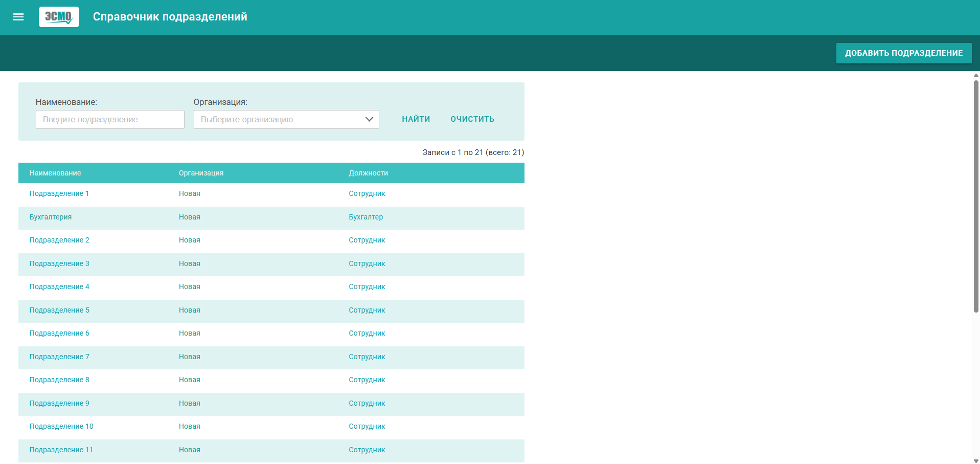Click the Справочник подразделений page title
This screenshot has width=980, height=464.
tap(170, 17)
